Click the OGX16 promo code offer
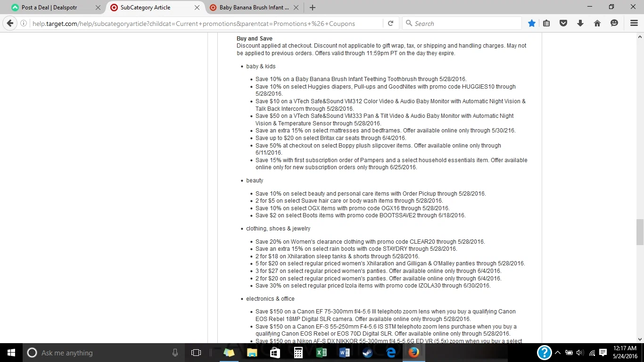This screenshot has width=644, height=362. coord(353,208)
